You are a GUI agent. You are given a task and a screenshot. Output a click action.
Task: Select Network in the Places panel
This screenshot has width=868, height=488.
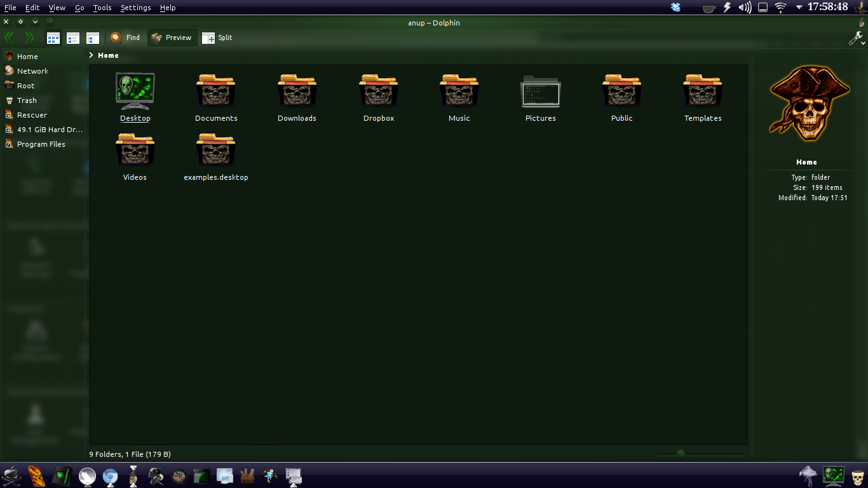(43, 71)
